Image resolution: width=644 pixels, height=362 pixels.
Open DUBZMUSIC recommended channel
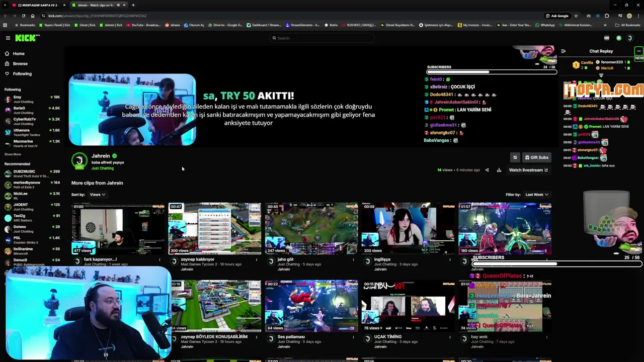click(32, 173)
